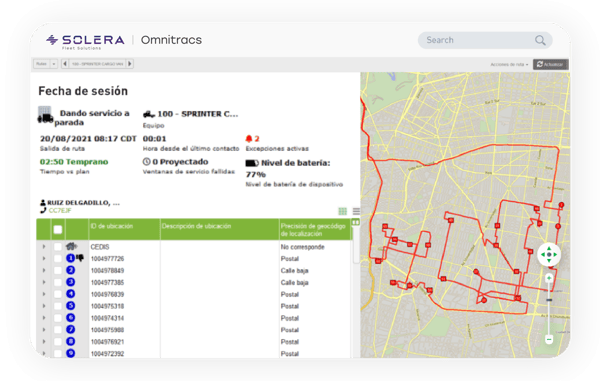Check the checkbox for 1004976839
600x381 pixels.
(58, 294)
